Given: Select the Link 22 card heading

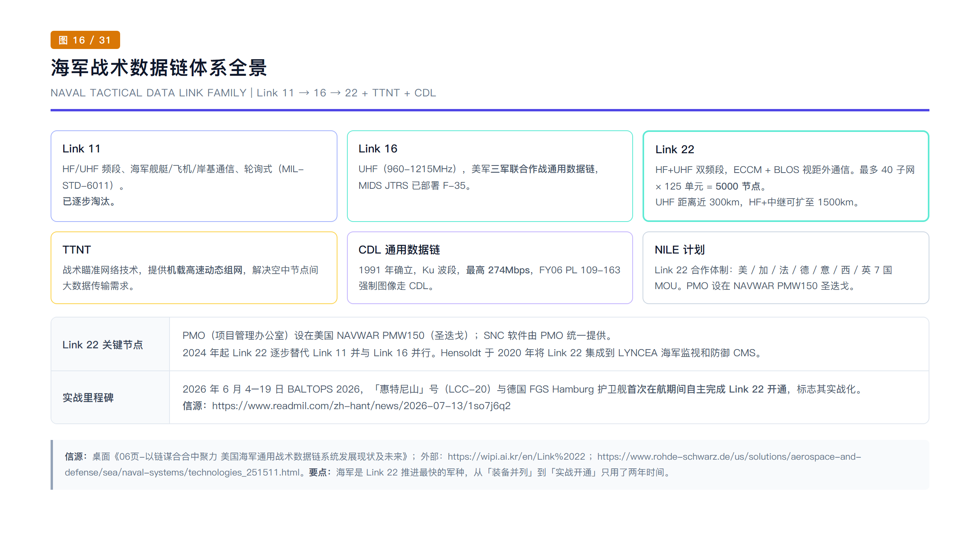Looking at the screenshot, I should click(x=675, y=149).
